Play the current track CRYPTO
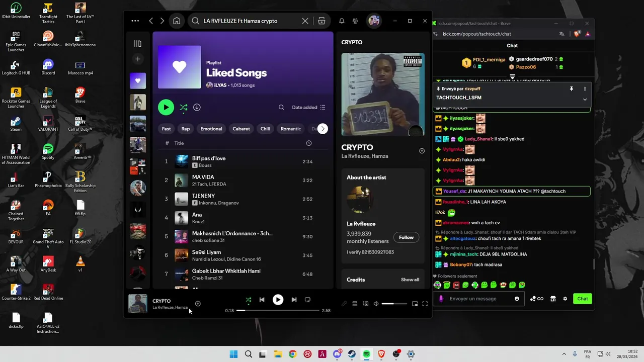Screen dimensions: 644x362 [x=278, y=300]
